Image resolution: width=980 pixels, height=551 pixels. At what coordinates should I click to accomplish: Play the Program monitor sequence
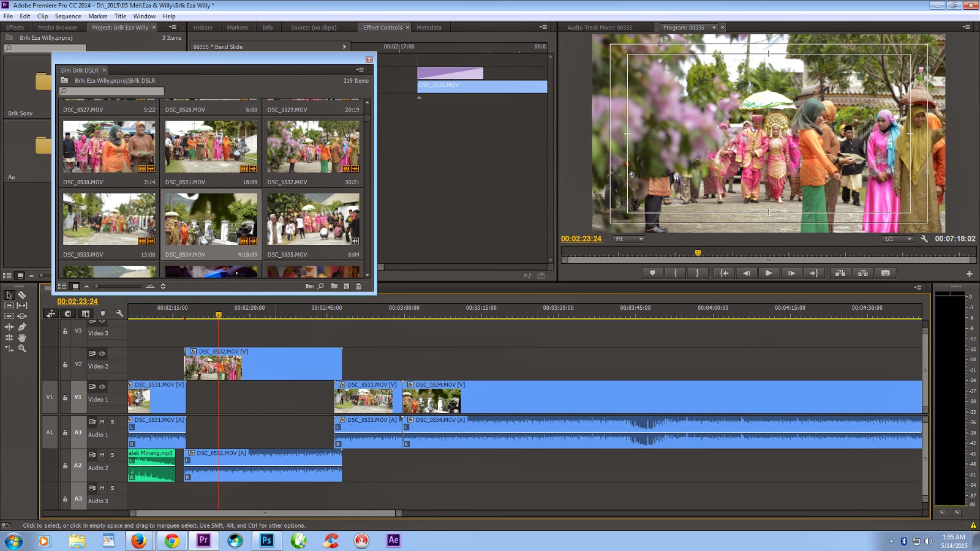coord(769,273)
